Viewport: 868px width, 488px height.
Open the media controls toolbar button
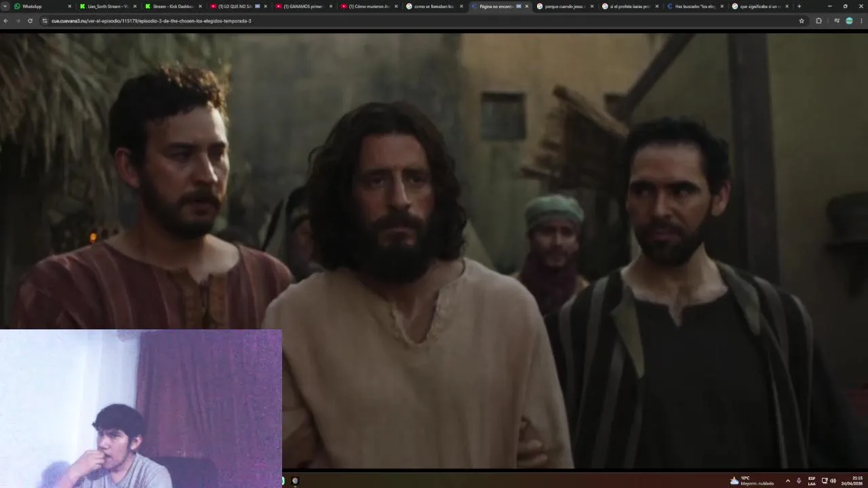coord(837,21)
